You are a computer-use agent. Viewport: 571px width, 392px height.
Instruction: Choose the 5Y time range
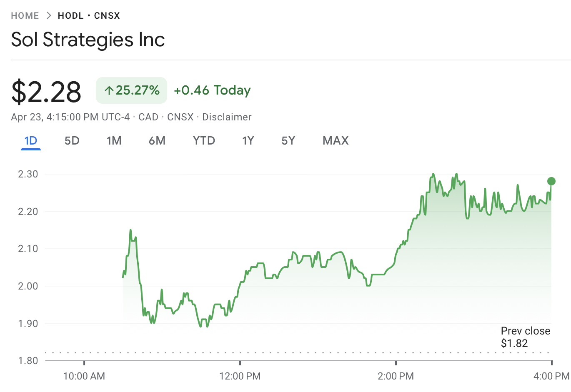(288, 141)
